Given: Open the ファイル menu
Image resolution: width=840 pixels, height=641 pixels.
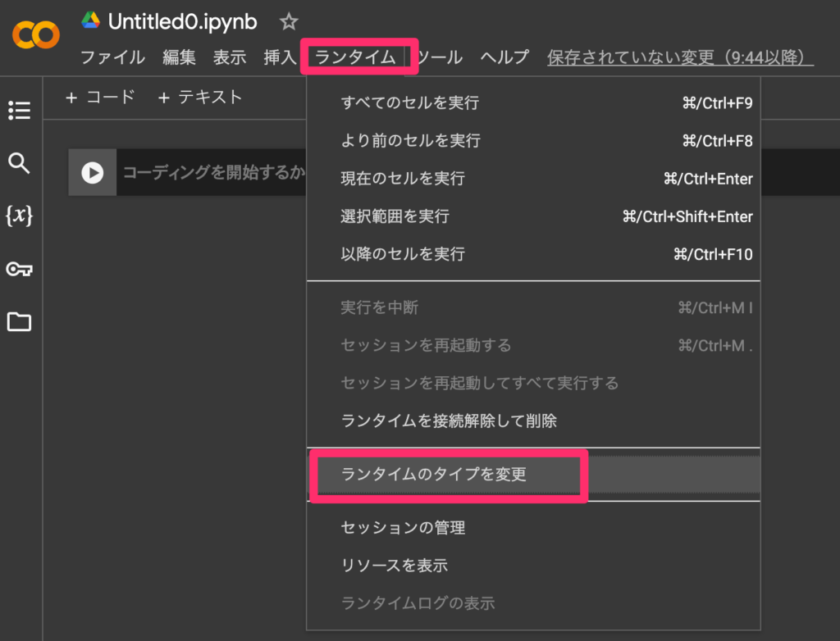Looking at the screenshot, I should pos(112,57).
